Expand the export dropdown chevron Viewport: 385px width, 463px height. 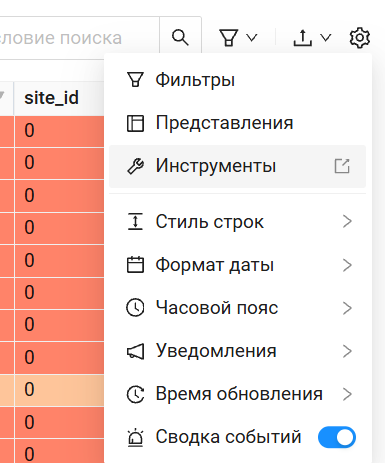(x=326, y=37)
